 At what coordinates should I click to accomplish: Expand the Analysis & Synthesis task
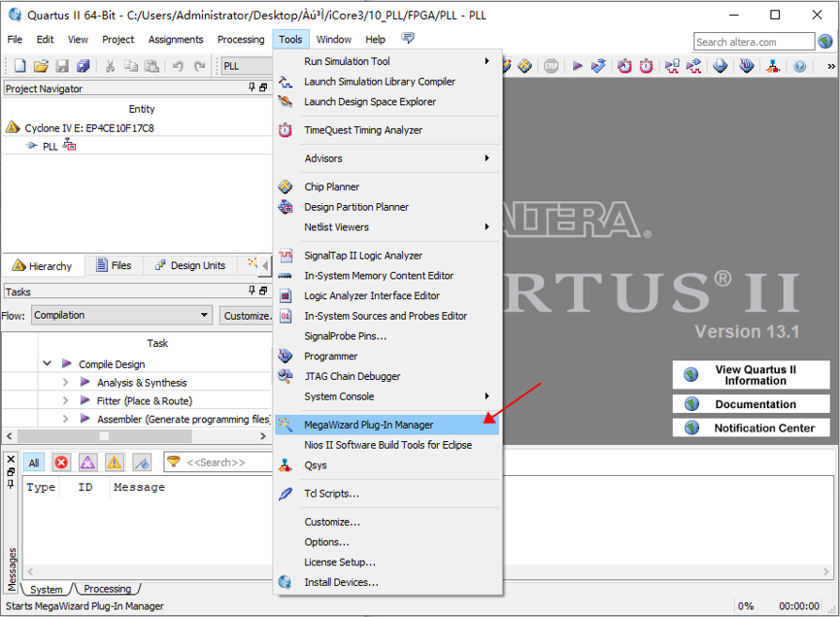pyautogui.click(x=66, y=383)
